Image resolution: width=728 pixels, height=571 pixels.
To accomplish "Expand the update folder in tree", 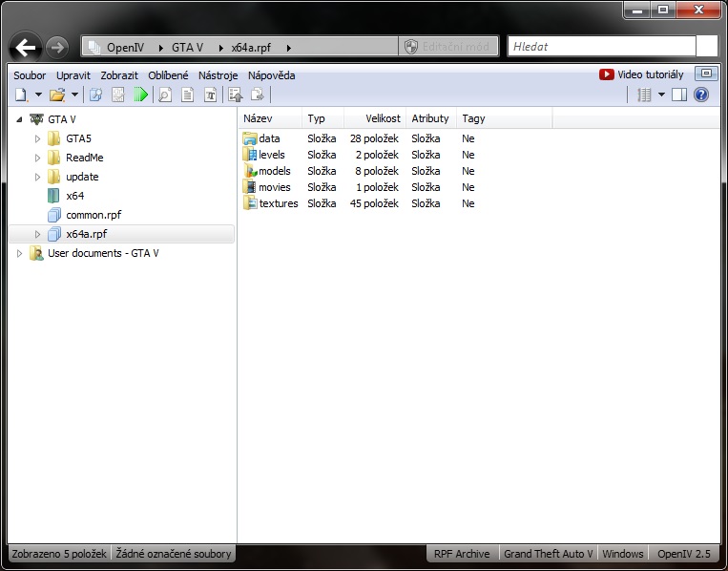I will pos(38,177).
